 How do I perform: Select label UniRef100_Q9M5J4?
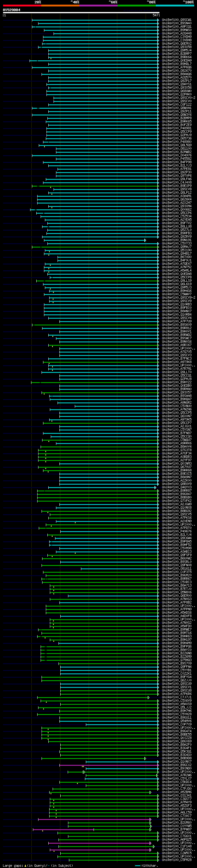[x=176, y=50]
